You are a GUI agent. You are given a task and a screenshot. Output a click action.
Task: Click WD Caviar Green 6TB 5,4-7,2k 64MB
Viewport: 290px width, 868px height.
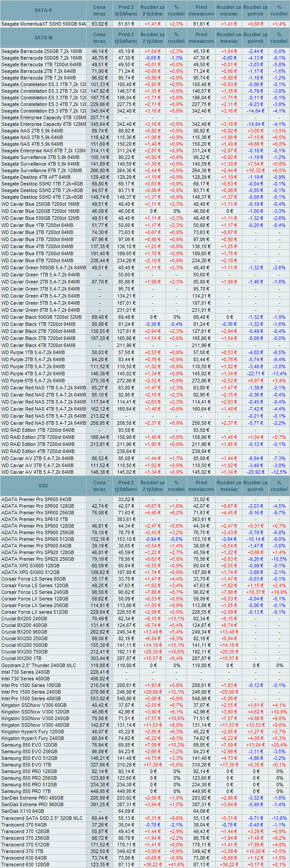click(41, 310)
